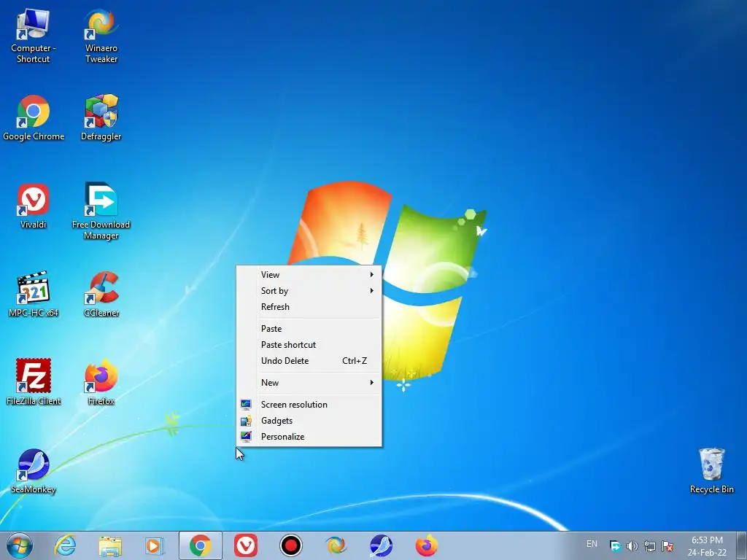The image size is (747, 560).
Task: Click the Free Download Manager tray icon
Action: pos(615,545)
